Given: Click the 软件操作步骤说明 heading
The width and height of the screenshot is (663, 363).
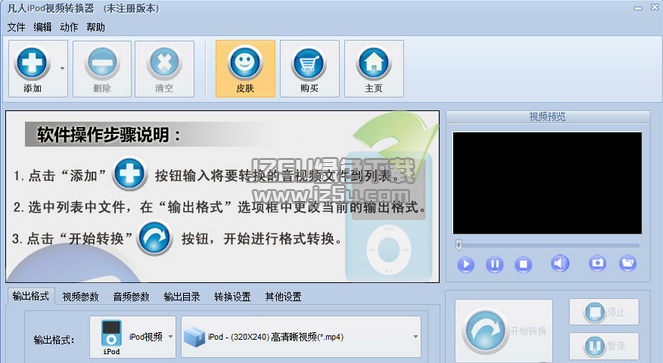Looking at the screenshot, I should (108, 135).
